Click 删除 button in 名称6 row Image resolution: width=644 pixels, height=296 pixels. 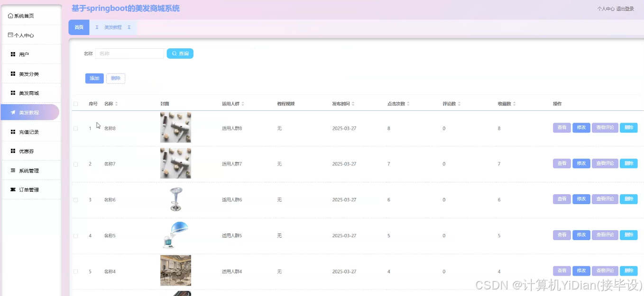coord(629,199)
